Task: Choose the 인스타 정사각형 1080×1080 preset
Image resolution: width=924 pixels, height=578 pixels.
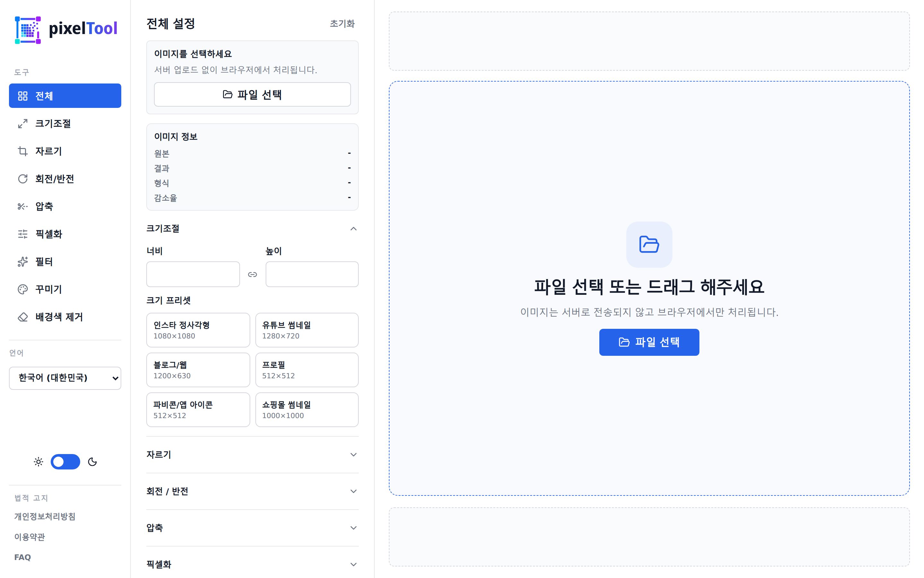Action: point(198,330)
